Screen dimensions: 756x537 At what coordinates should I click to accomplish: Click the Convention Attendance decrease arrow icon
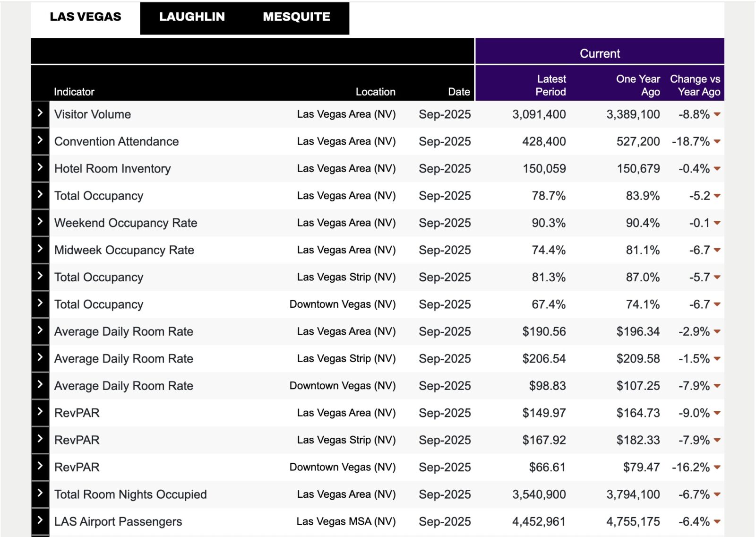tap(717, 142)
